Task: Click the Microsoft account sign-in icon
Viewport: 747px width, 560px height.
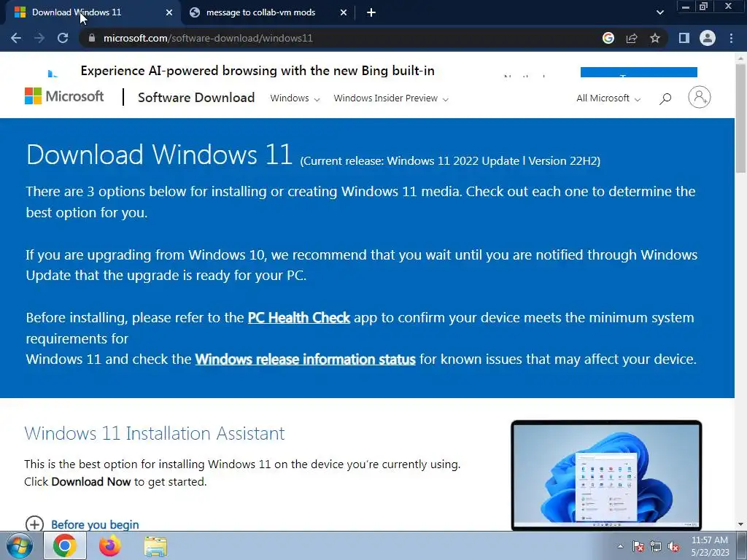Action: tap(700, 97)
